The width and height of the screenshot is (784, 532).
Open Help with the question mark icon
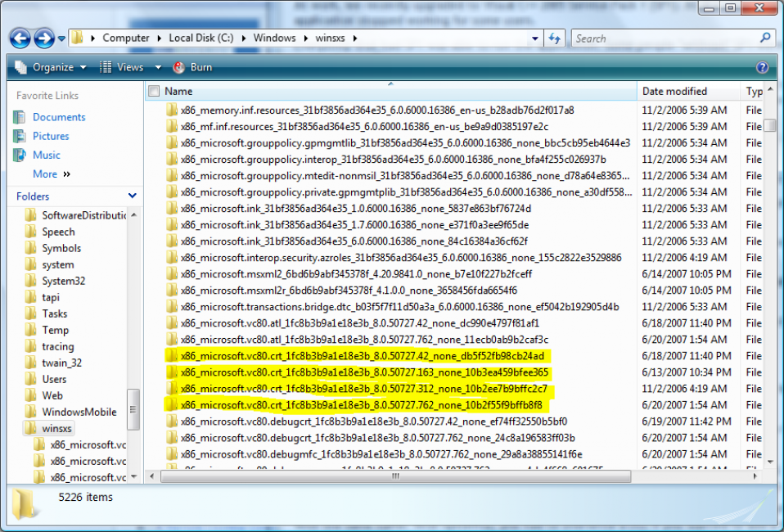pyautogui.click(x=762, y=67)
